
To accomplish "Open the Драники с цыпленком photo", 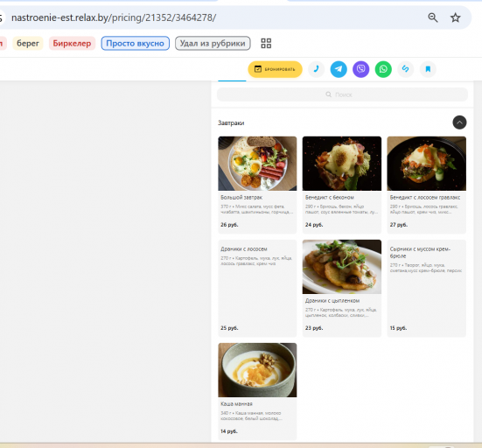I will click(x=342, y=267).
